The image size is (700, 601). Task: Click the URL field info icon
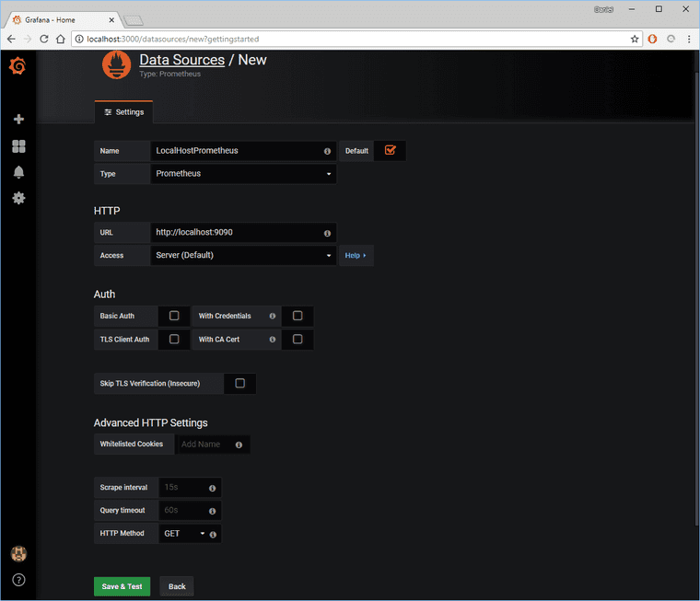pyautogui.click(x=327, y=234)
